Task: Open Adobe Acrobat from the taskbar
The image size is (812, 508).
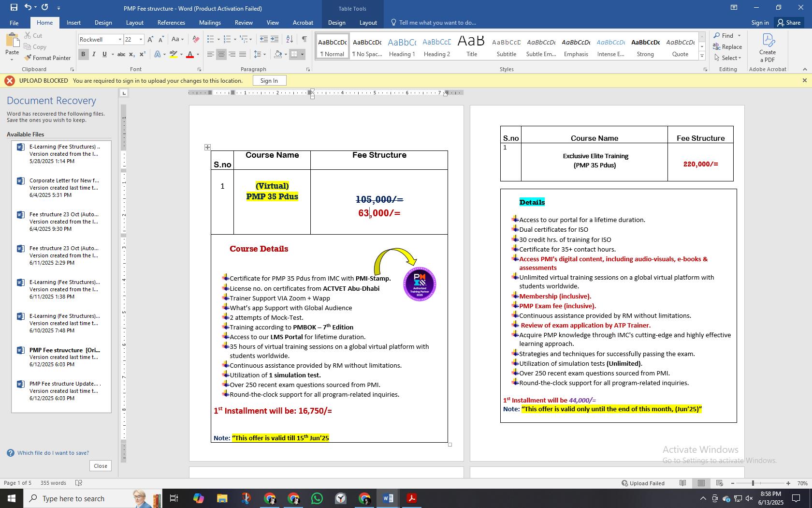Action: point(412,498)
